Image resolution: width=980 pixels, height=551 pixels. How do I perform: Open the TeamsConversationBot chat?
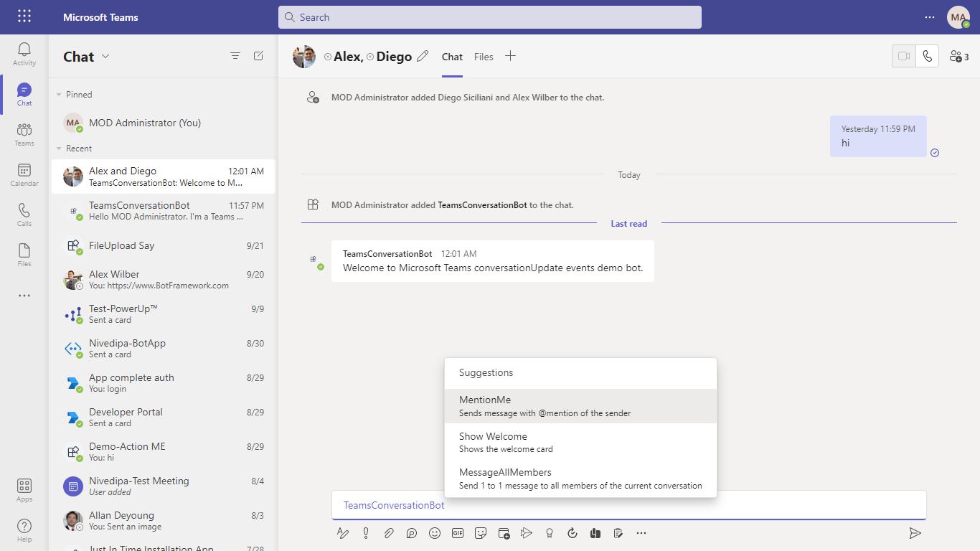click(x=163, y=211)
